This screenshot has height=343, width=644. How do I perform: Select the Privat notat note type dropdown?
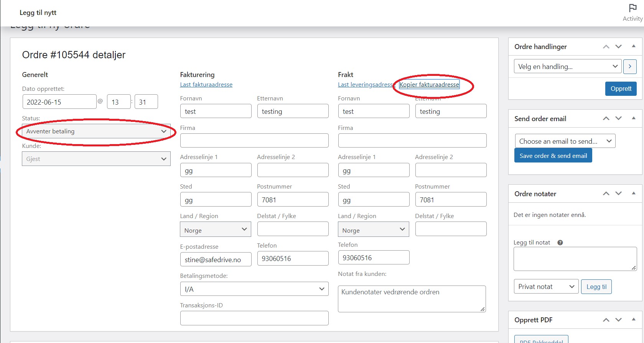click(x=545, y=287)
